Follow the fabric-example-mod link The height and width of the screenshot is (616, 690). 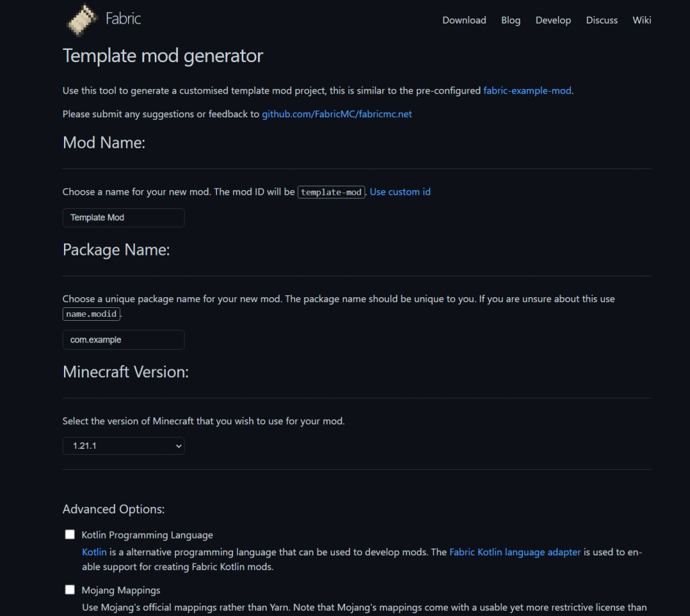click(528, 90)
